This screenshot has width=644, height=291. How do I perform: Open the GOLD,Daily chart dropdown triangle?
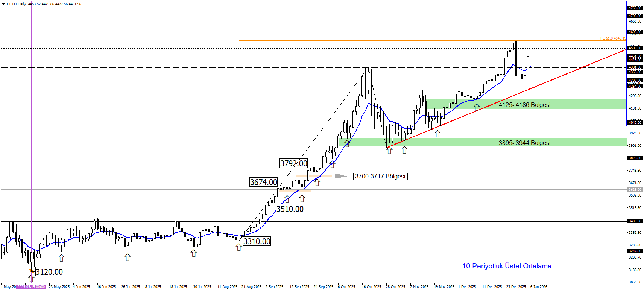3,4
